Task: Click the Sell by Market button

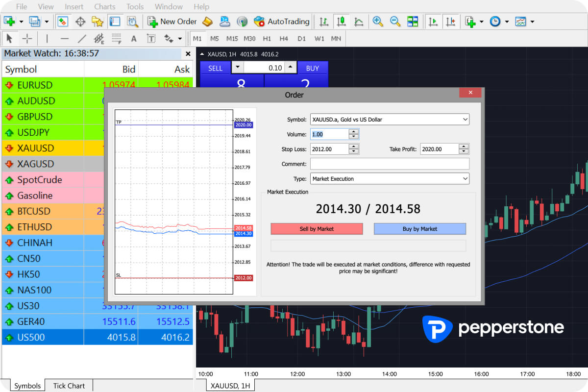Action: coord(317,229)
